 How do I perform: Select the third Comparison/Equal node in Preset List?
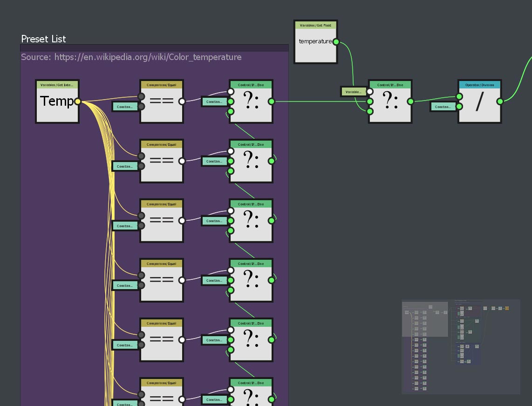[x=162, y=221]
